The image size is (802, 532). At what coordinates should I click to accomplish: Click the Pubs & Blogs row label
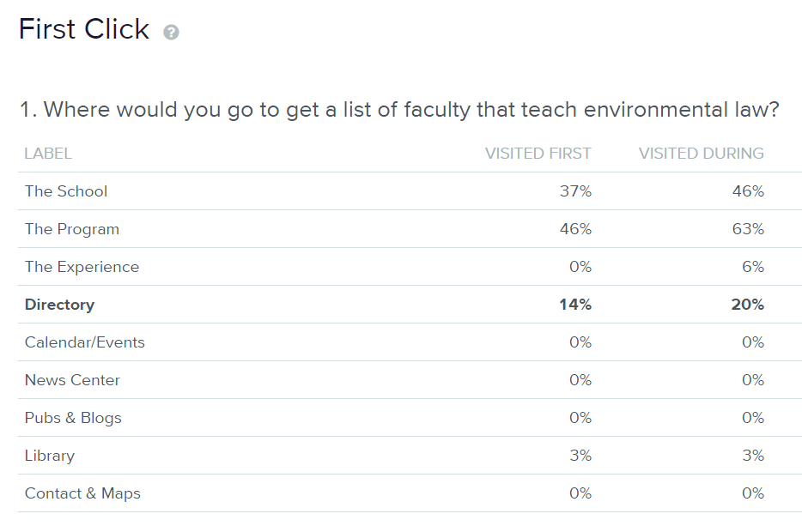pyautogui.click(x=73, y=418)
